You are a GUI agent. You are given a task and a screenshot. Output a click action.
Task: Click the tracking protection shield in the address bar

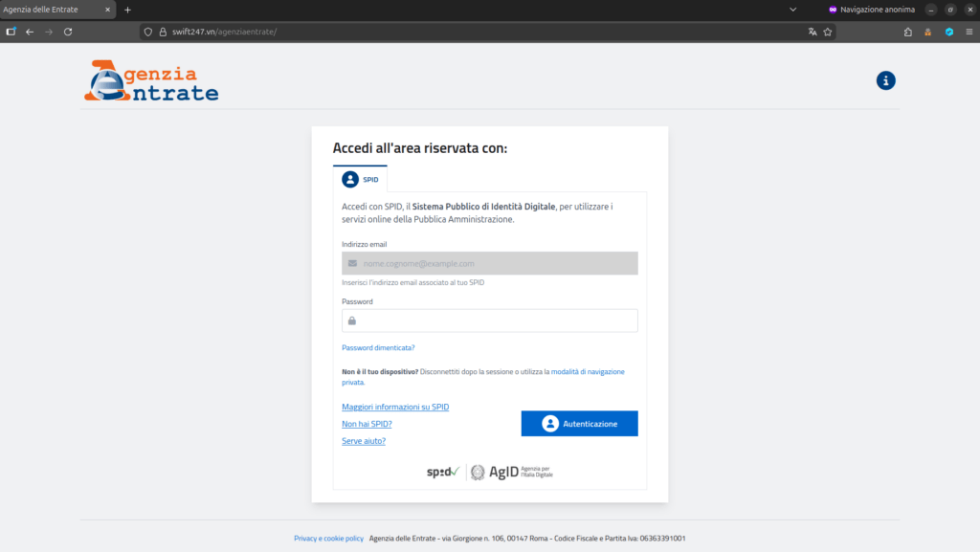tap(146, 32)
